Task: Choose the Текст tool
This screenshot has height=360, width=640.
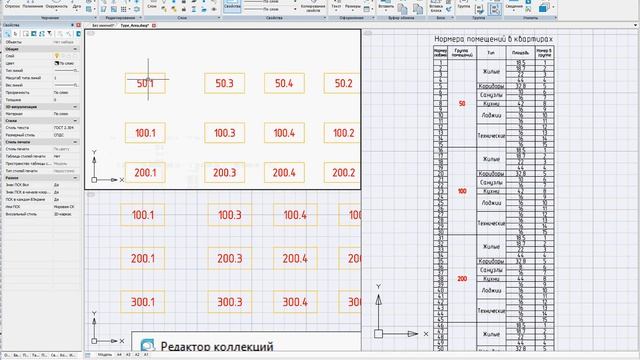Action: 336,6
